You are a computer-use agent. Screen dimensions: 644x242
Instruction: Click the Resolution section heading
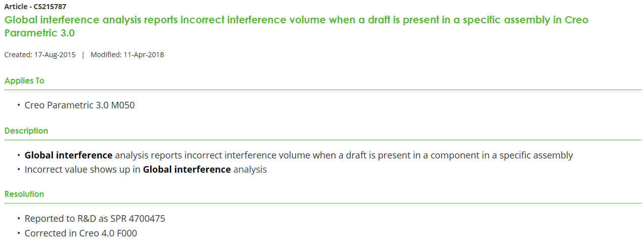pos(24,194)
